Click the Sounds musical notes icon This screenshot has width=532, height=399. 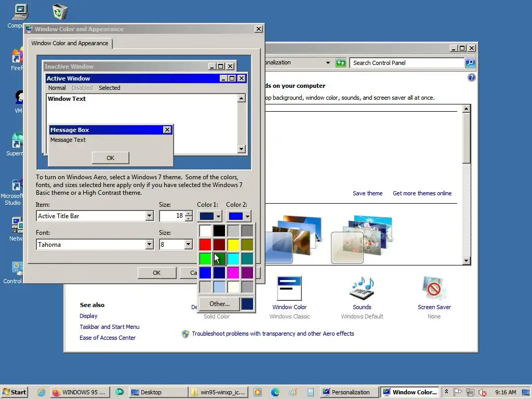(362, 288)
